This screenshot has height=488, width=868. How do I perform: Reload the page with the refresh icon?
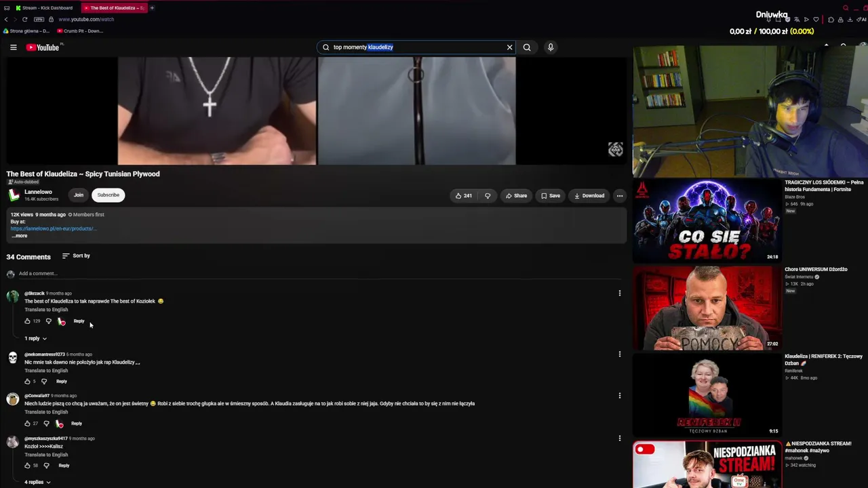click(24, 19)
